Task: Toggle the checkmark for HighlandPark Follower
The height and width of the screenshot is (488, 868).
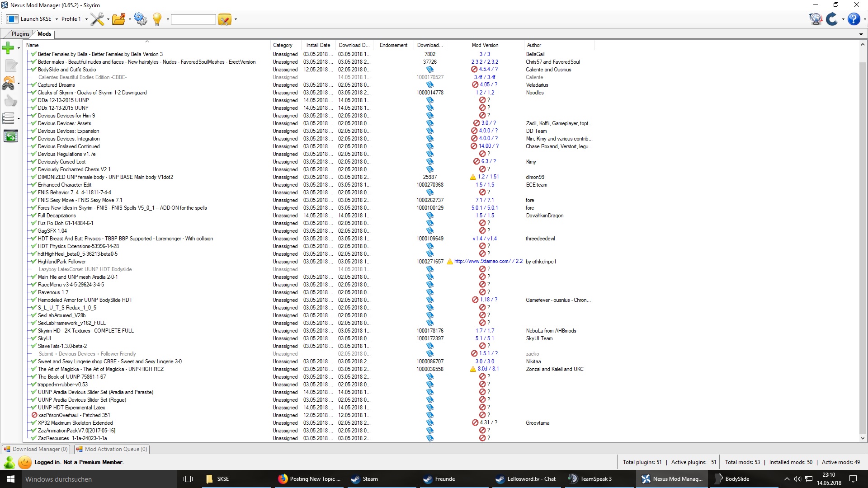Action: 34,262
